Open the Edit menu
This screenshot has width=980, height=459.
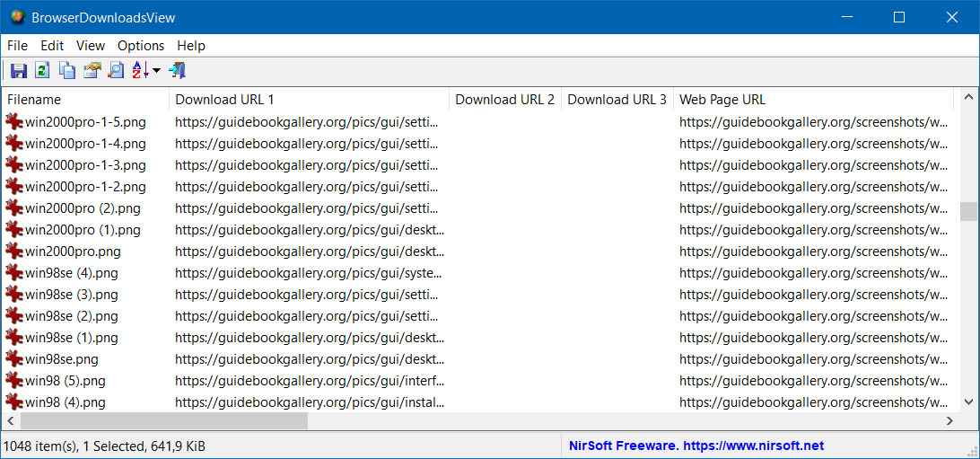coord(52,46)
